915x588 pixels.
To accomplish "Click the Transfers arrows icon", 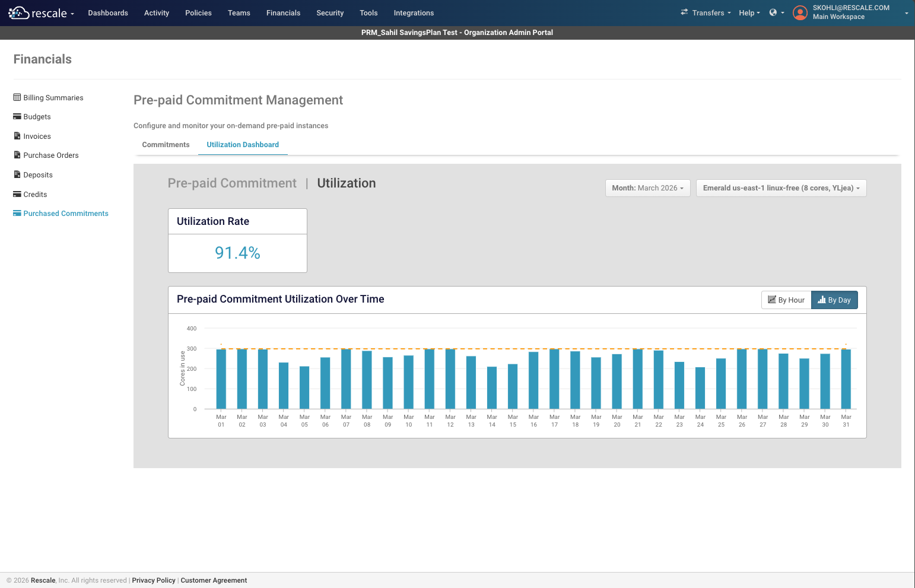I will [x=684, y=12].
